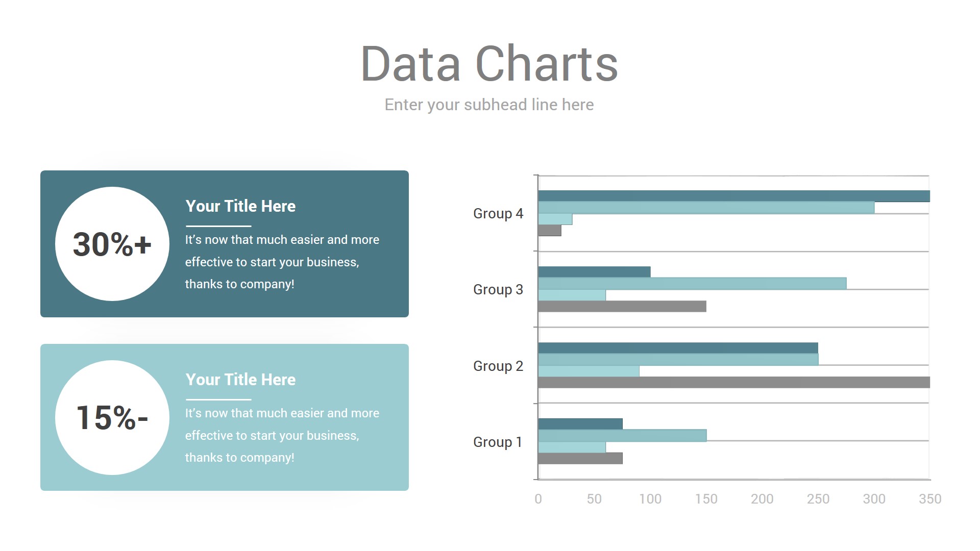Viewport: 980px width, 551px height.
Task: Select the "Enter your subhead line here" subtitle
Action: [x=489, y=105]
